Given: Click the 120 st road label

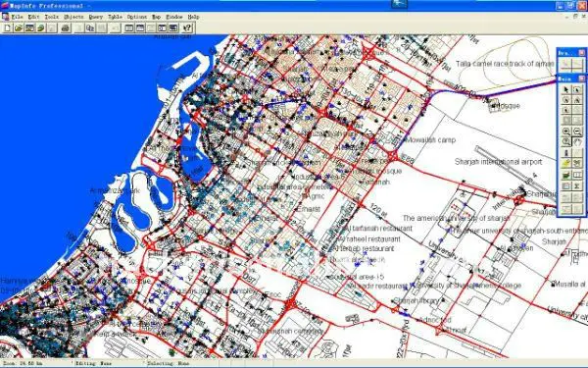Looking at the screenshot, I should click(378, 211).
